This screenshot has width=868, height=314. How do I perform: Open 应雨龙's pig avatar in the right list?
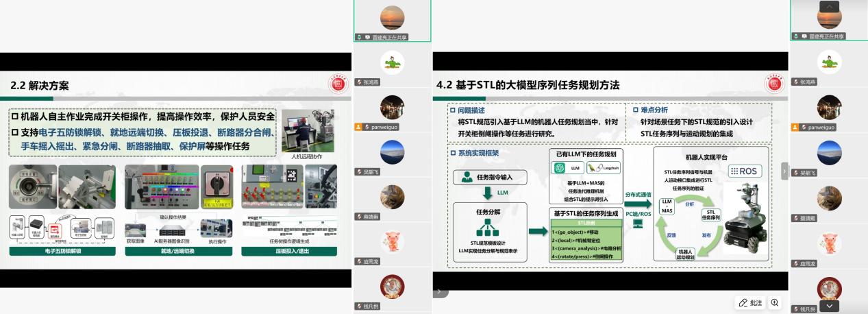point(828,243)
